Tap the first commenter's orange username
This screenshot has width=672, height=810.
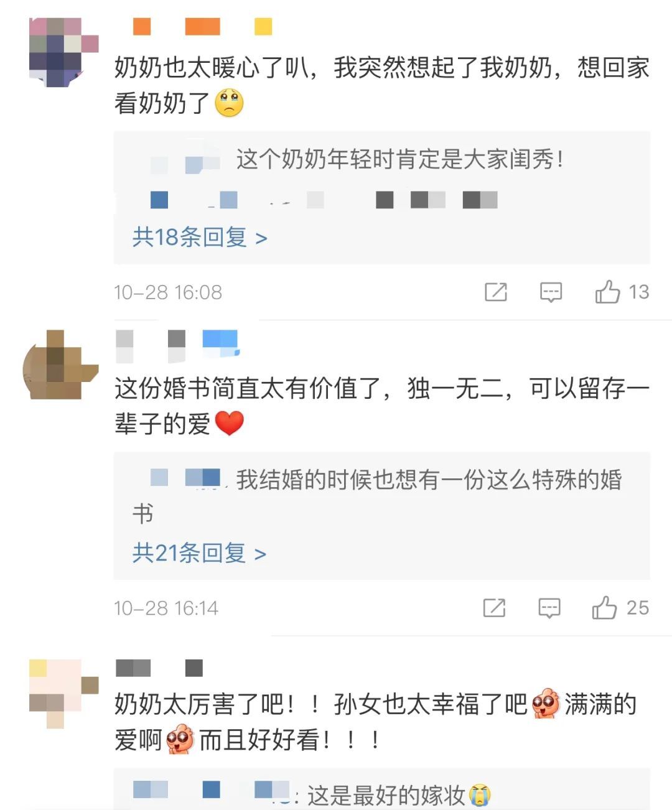point(203,26)
